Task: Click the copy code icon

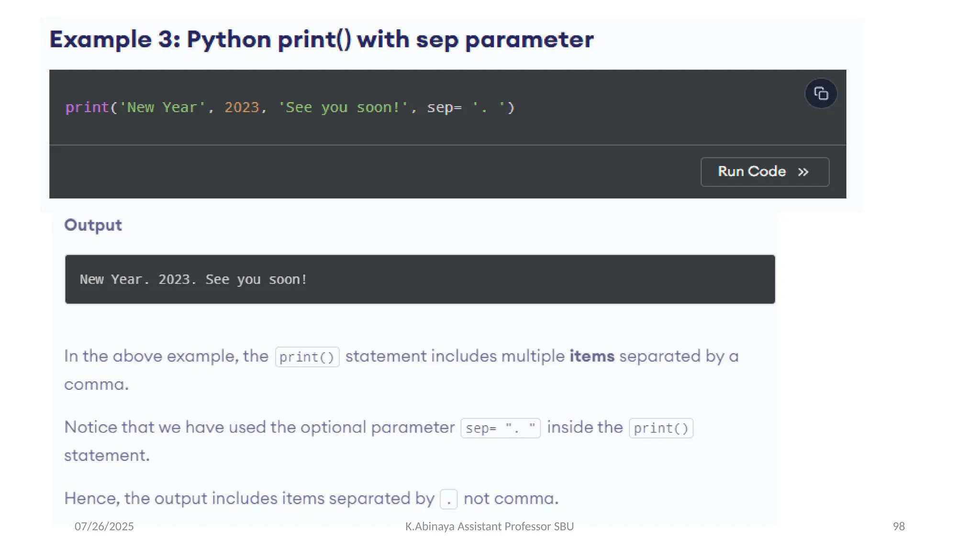Action: point(821,94)
